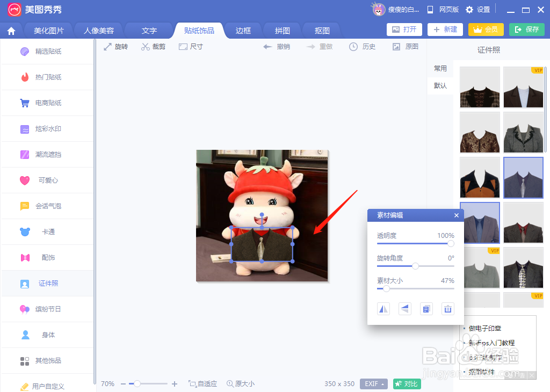550x392 pixels.
Task: Open 电商贴纸 cart category
Action: pyautogui.click(x=48, y=103)
